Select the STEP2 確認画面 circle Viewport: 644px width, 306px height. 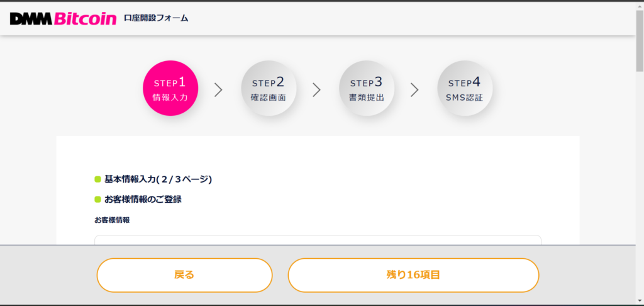point(269,89)
